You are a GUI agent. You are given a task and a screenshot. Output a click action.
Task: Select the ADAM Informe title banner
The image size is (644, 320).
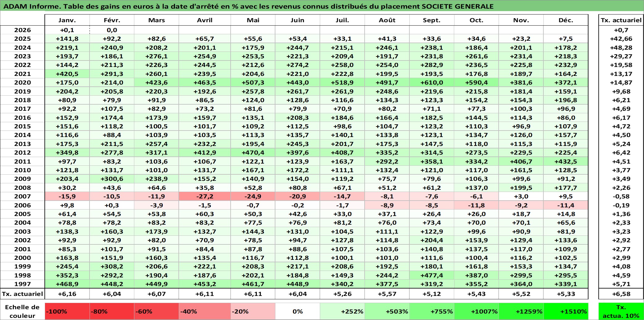click(x=322, y=6)
